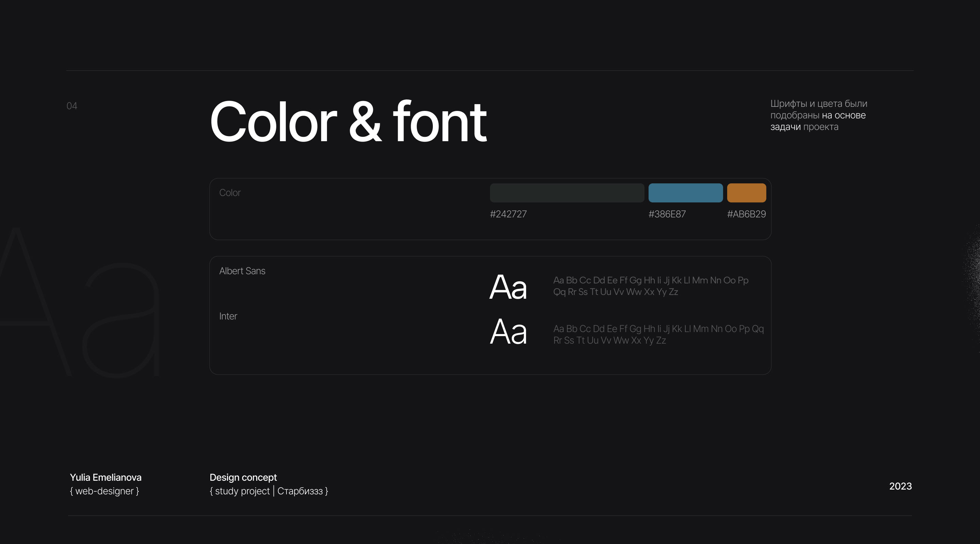Click the Inter alphabet sample text

click(658, 334)
